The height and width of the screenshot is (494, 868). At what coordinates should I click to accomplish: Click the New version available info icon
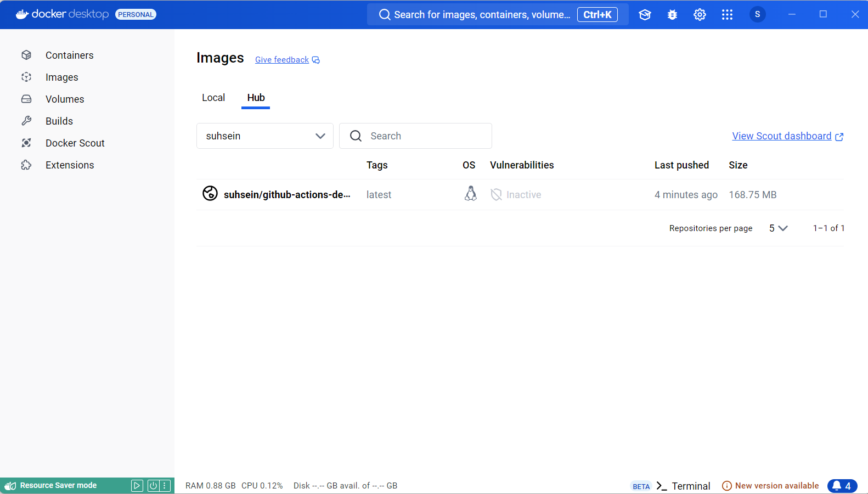click(727, 486)
